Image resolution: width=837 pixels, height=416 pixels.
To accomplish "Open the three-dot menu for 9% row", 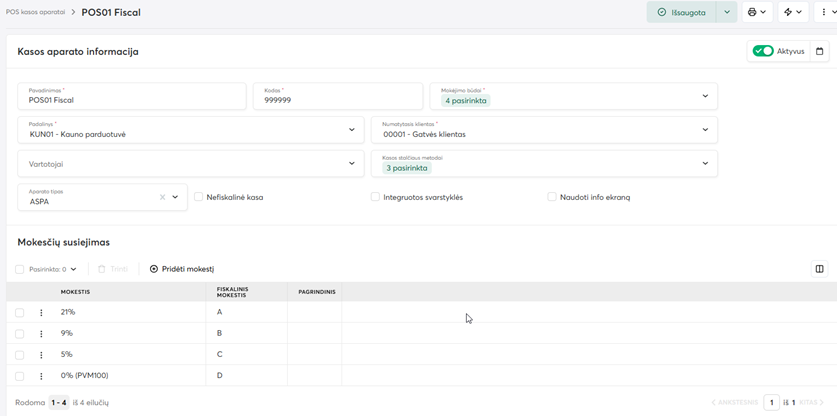I will point(41,334).
